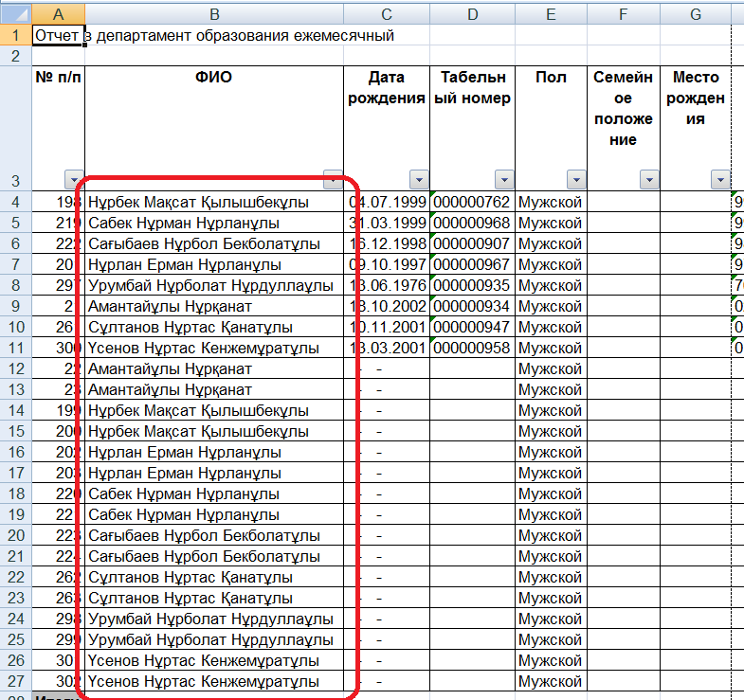Open the Место рождения filter dropdown
The width and height of the screenshot is (744, 700).
coord(720,180)
